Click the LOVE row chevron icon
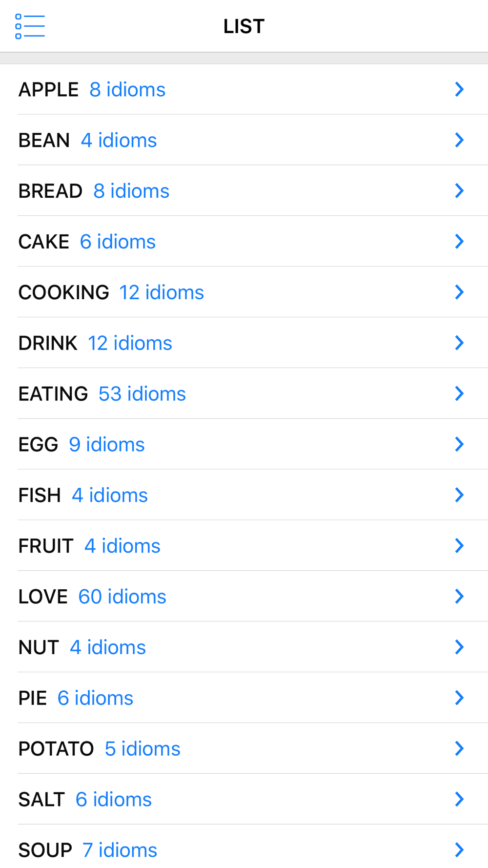The width and height of the screenshot is (488, 868). coord(459,596)
